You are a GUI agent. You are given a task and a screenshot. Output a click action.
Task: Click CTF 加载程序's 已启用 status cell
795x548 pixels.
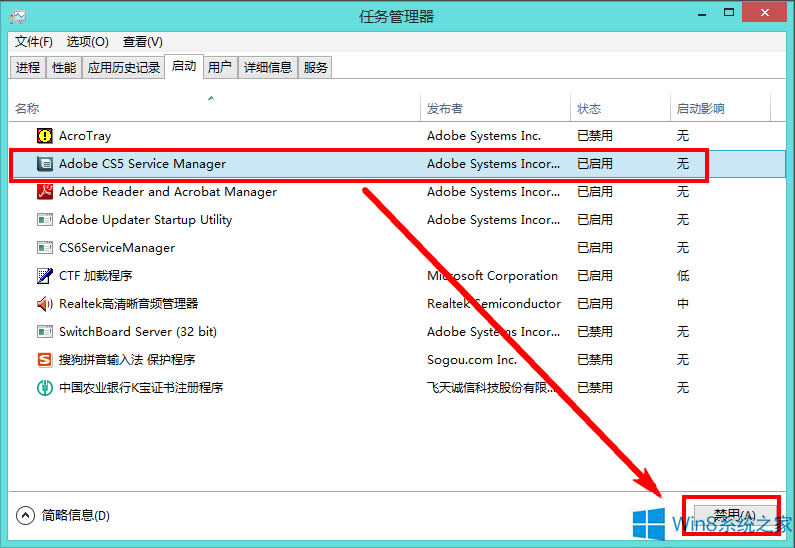[x=595, y=276]
